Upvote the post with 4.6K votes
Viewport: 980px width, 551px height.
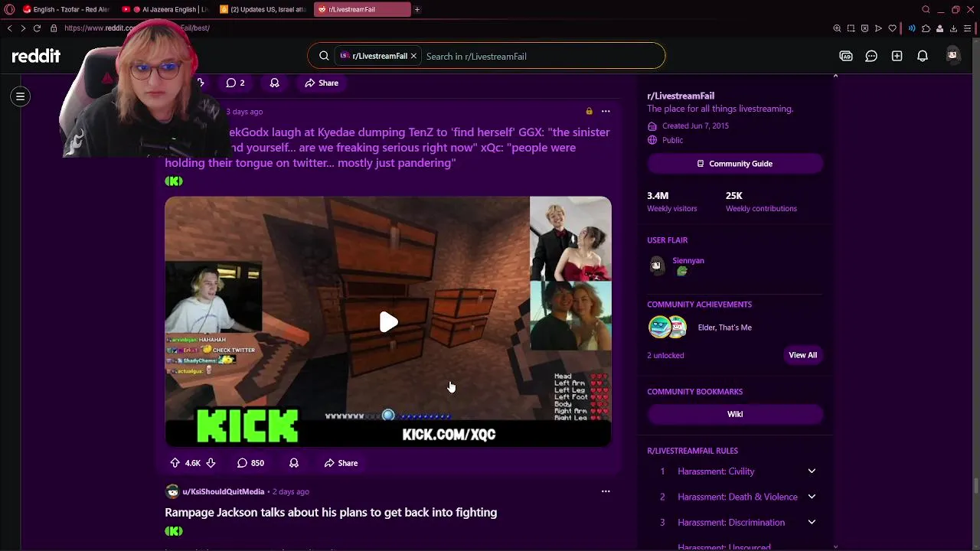175,463
